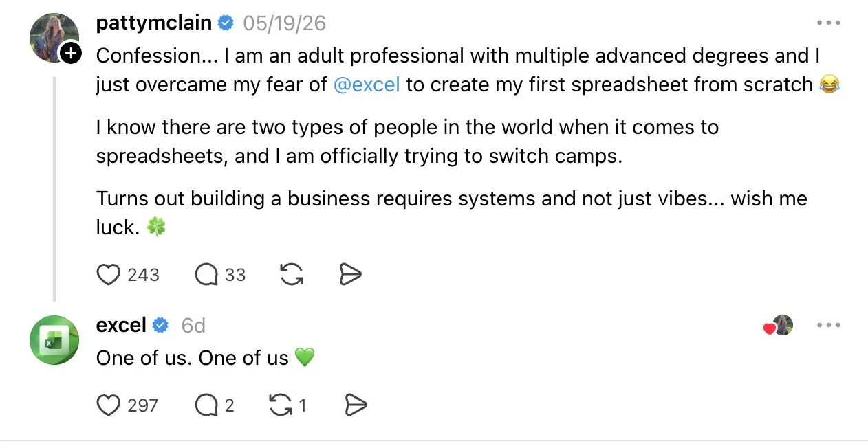Image resolution: width=868 pixels, height=448 pixels.
Task: Open more options on excel's reply
Action: pos(829,325)
